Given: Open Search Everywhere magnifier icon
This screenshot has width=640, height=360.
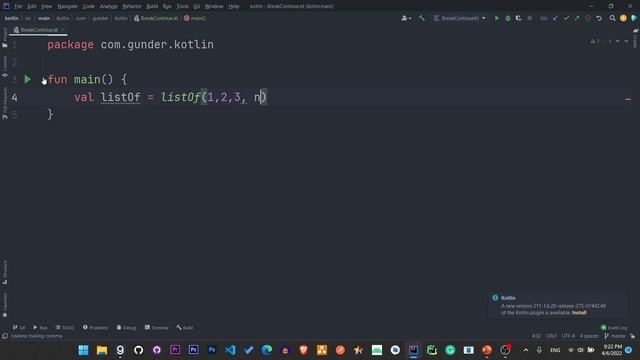Looking at the screenshot, I should [612, 18].
